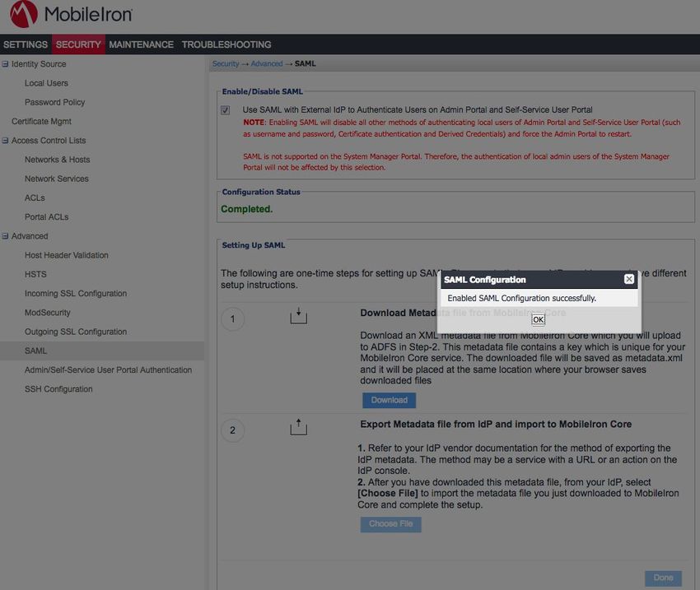Image resolution: width=700 pixels, height=590 pixels.
Task: Select Local Users in the sidebar
Action: pos(46,83)
